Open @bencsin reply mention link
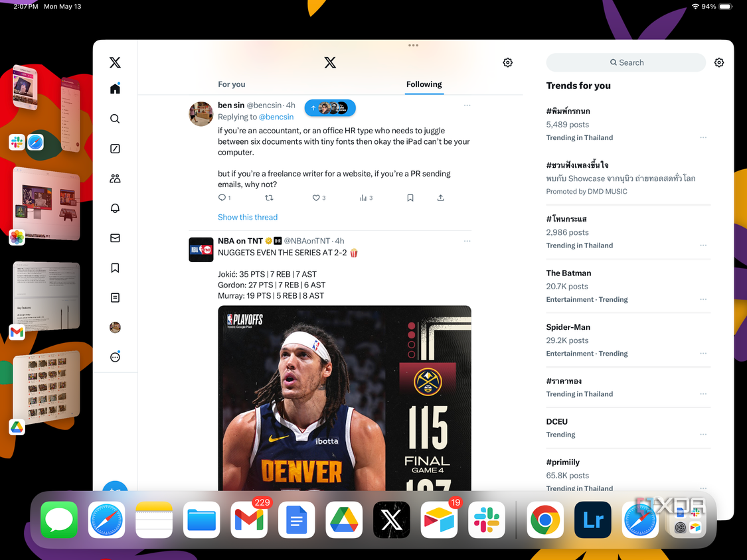This screenshot has width=747, height=560. 276,117
